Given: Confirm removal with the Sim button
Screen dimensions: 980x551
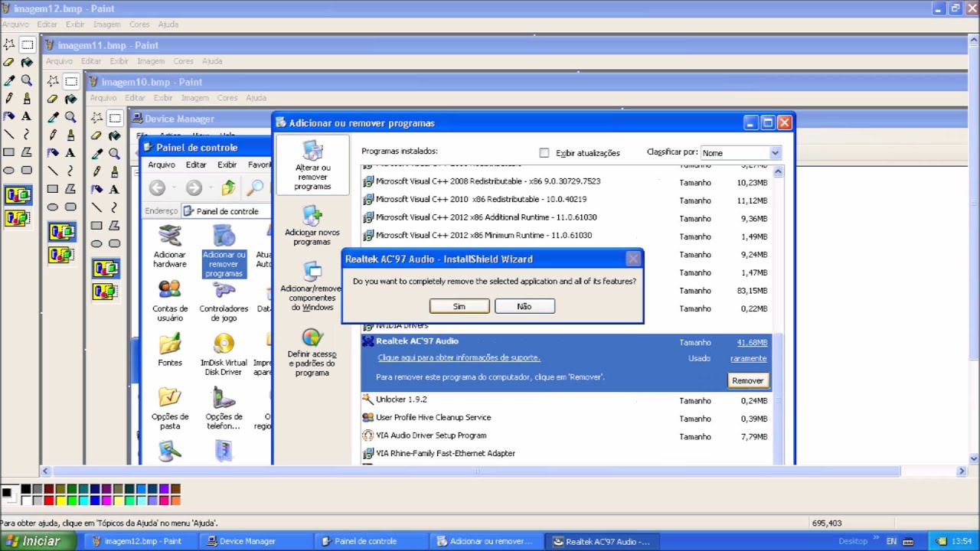Looking at the screenshot, I should click(x=459, y=306).
